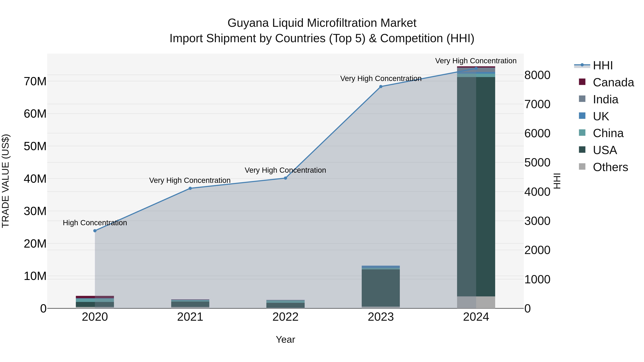Screen dimensions: 644x362
Task: Toggle the Canada legend entry
Action: pos(606,82)
